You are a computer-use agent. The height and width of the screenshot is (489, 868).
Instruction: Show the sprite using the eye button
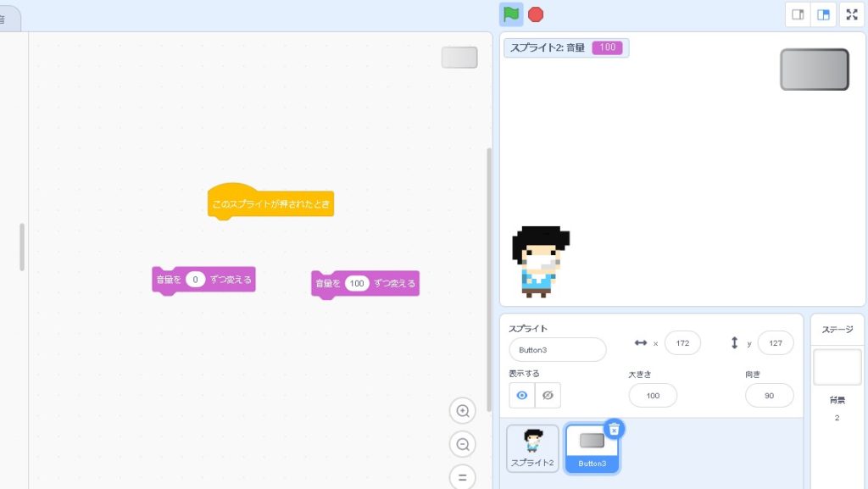pyautogui.click(x=522, y=396)
